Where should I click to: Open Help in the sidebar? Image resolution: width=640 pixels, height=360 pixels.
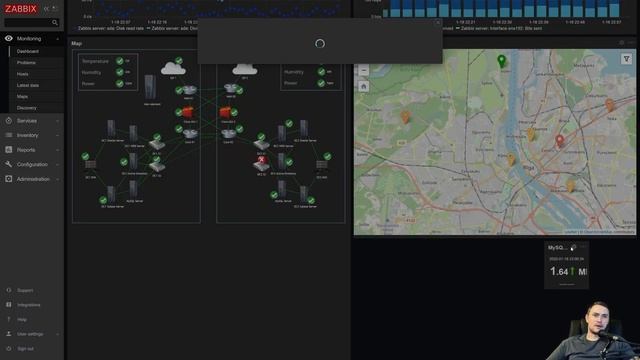click(22, 320)
